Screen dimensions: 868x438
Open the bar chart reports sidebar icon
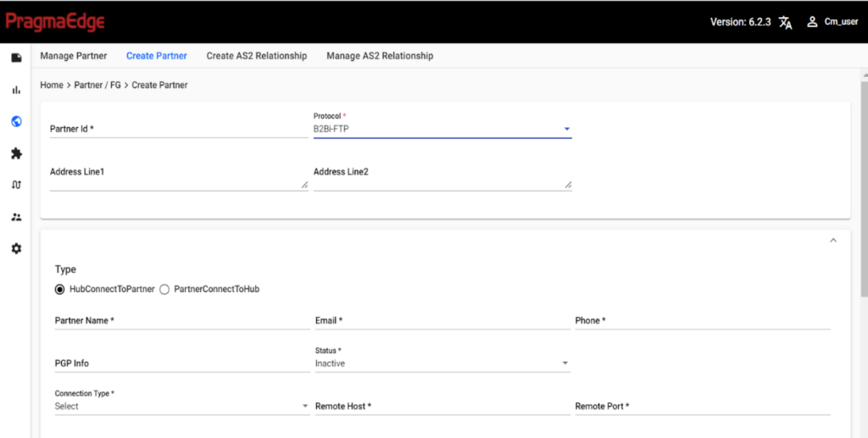[17, 90]
